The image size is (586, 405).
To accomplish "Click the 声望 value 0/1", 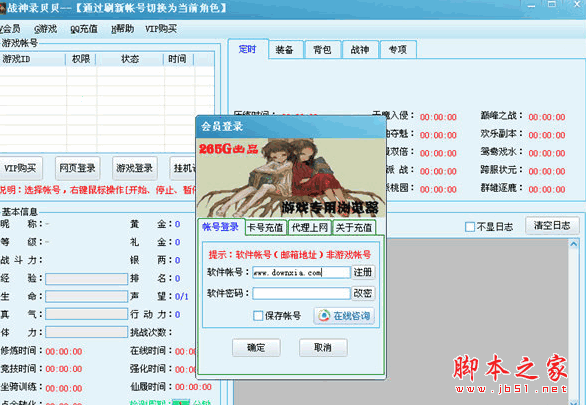I will tap(181, 297).
